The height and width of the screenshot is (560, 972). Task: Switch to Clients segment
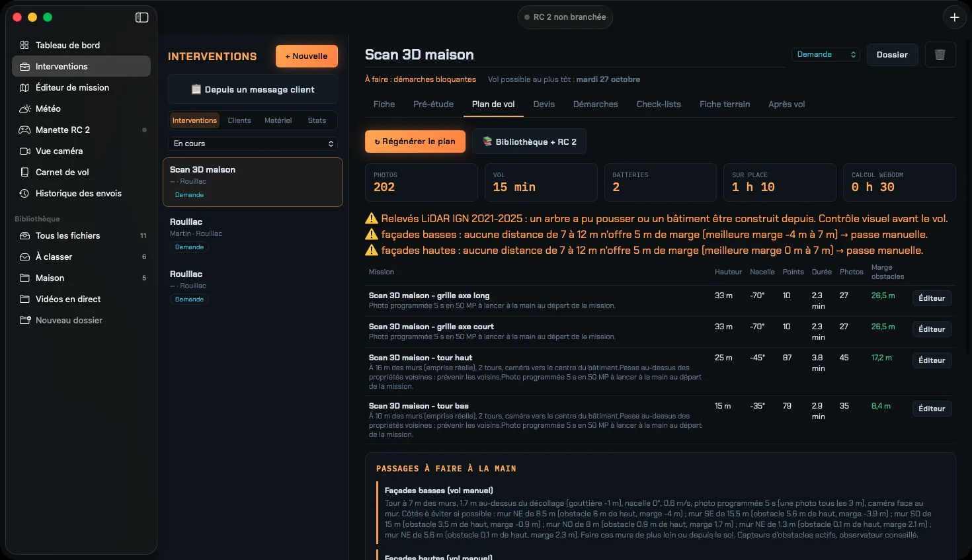(x=239, y=120)
